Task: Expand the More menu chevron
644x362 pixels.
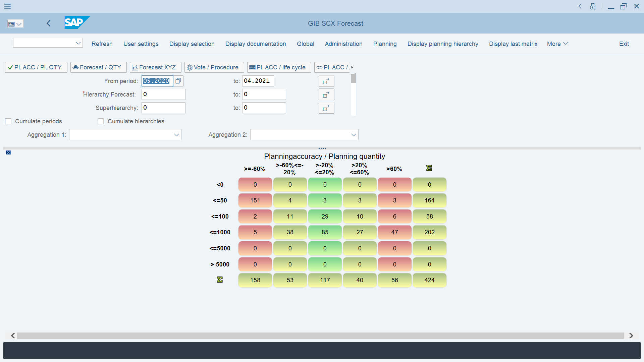Action: 565,44
